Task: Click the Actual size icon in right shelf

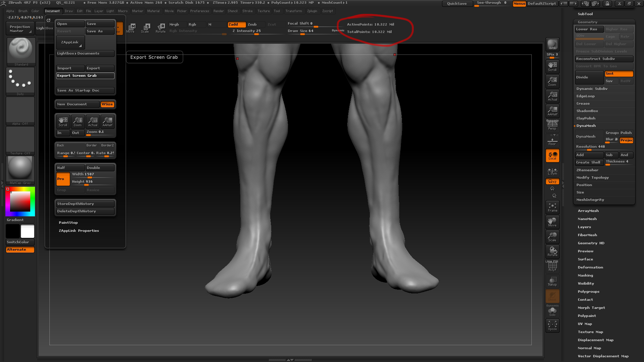Action: pyautogui.click(x=552, y=96)
